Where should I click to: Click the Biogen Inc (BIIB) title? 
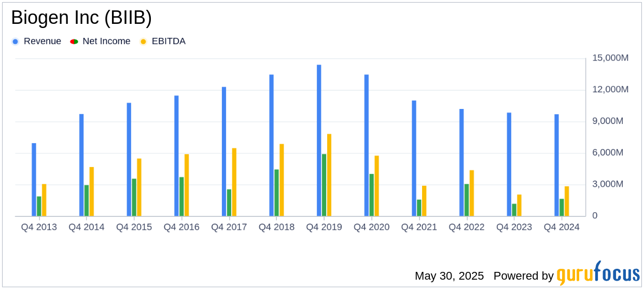coord(81,18)
